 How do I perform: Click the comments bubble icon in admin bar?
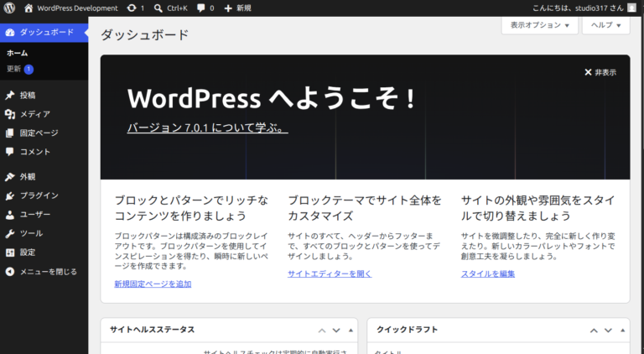click(x=201, y=8)
